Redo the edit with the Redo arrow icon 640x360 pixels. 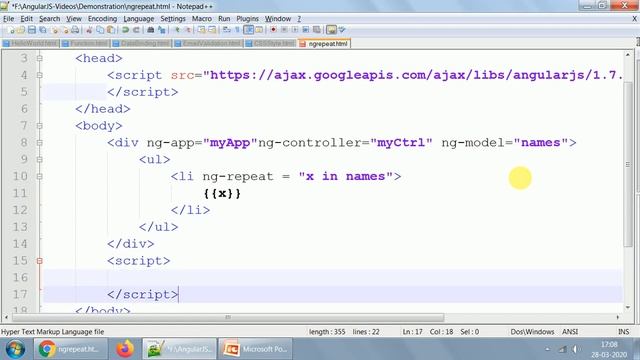click(x=136, y=30)
